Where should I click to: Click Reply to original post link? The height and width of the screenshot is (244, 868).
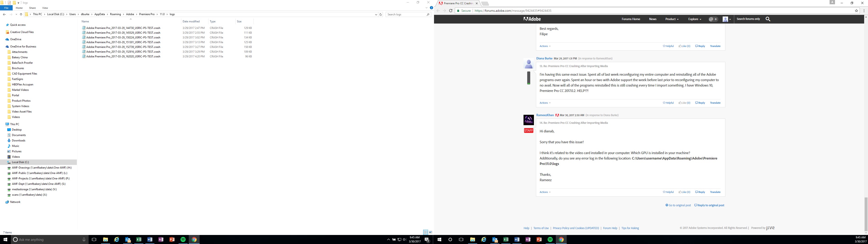[x=709, y=205]
